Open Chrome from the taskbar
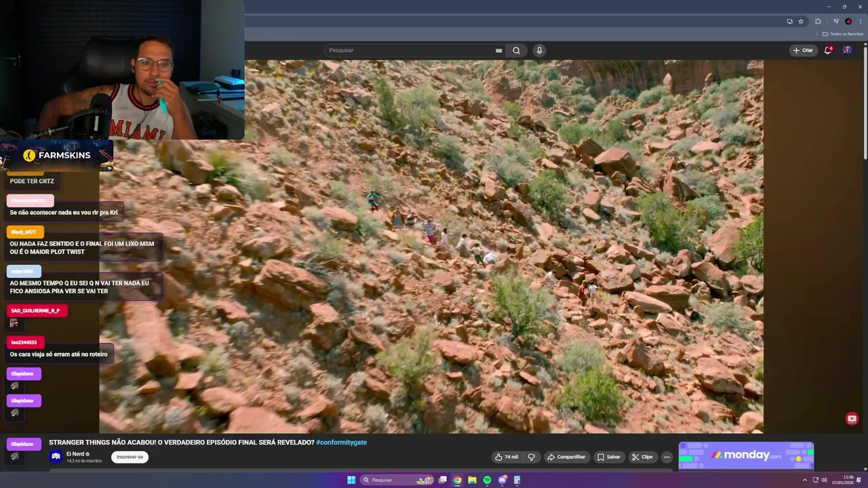This screenshot has width=868, height=488. [458, 480]
